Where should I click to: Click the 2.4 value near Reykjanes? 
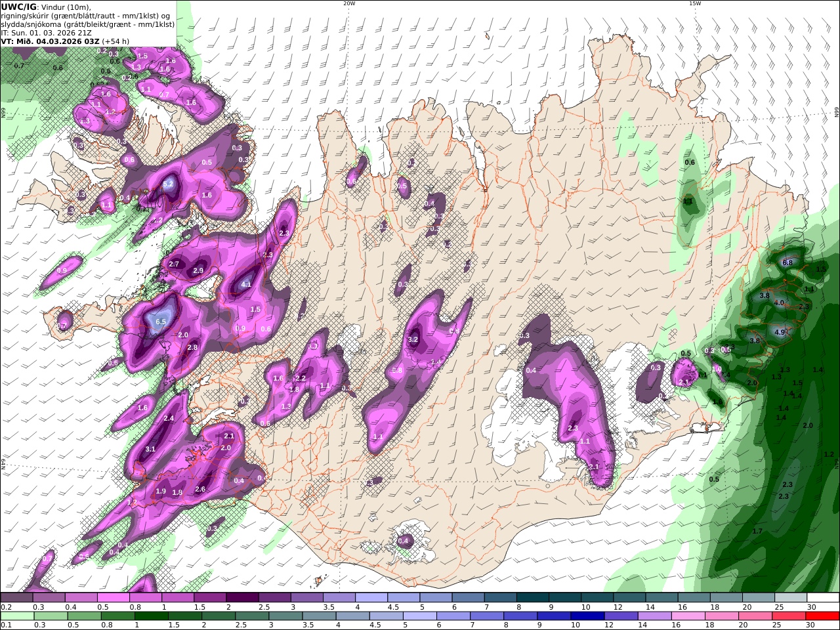pyautogui.click(x=169, y=418)
